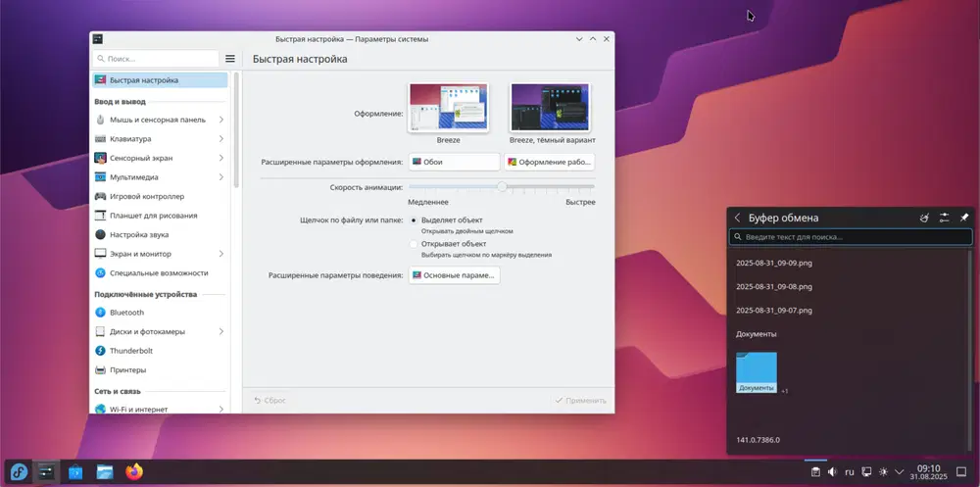Pin the clipboard popup open
Image resolution: width=980 pixels, height=487 pixels.
[x=963, y=218]
